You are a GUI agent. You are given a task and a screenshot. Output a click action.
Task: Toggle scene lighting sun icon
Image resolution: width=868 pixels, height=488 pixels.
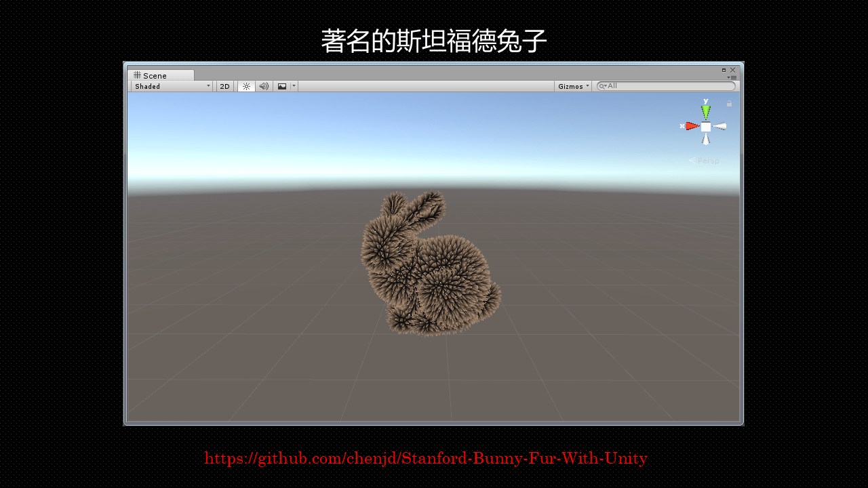click(x=246, y=86)
